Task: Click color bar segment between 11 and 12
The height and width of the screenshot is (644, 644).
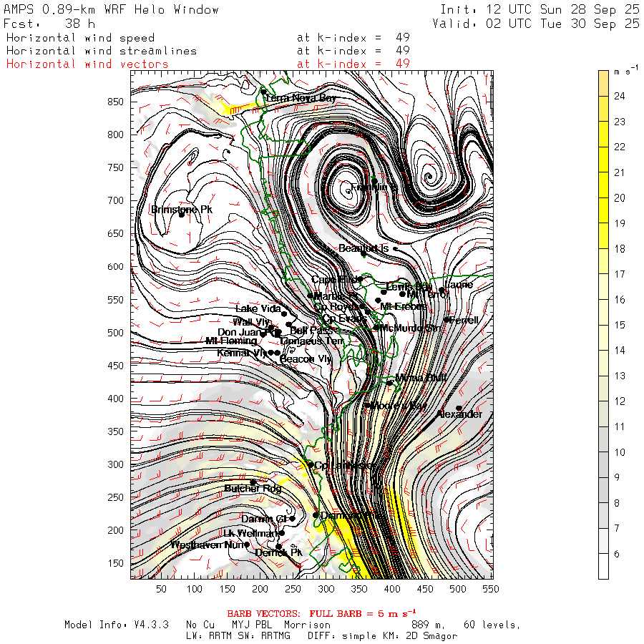Action: (603, 414)
